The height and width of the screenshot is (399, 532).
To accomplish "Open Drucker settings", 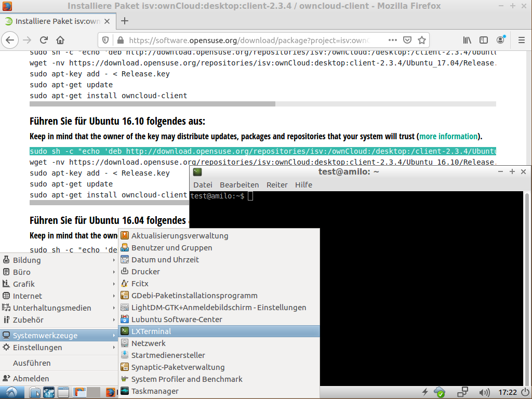I will (219, 271).
